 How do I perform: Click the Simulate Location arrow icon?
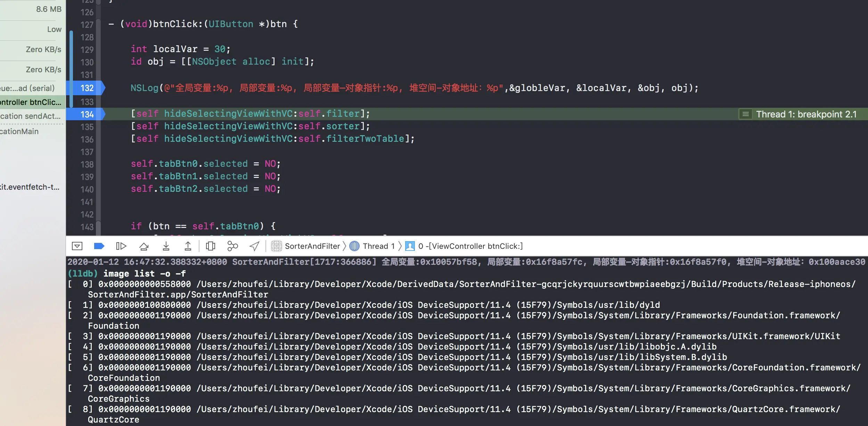pos(254,246)
